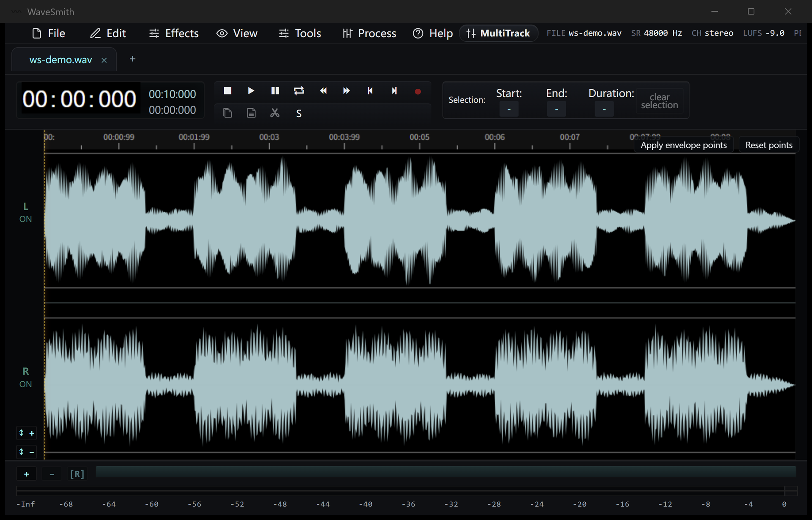Open the Edit menu
This screenshot has width=812, height=520.
point(108,33)
